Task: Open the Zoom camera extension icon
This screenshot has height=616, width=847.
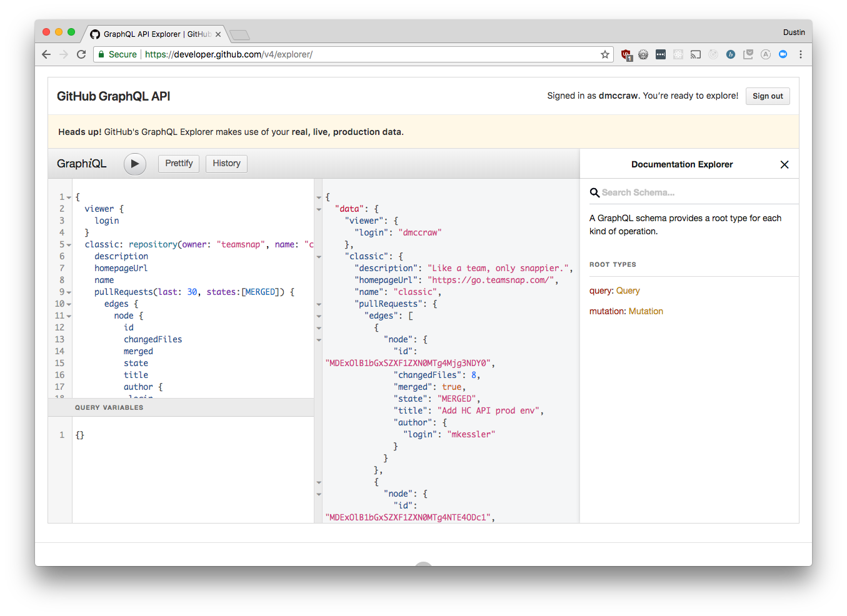Action: (x=783, y=54)
